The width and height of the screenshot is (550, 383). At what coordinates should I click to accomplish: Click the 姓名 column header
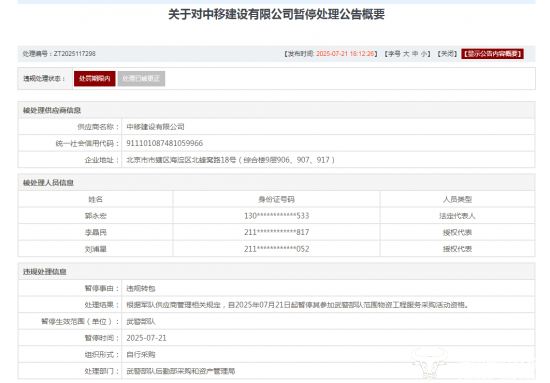click(x=95, y=199)
